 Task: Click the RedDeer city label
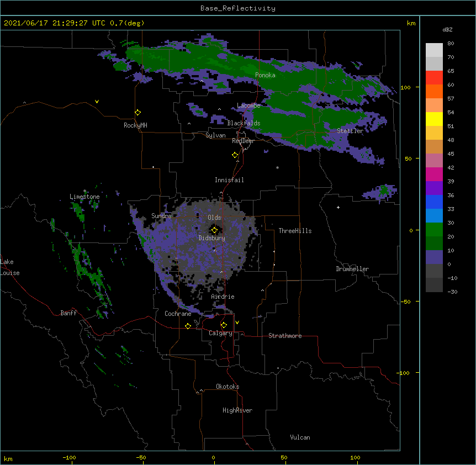243,141
